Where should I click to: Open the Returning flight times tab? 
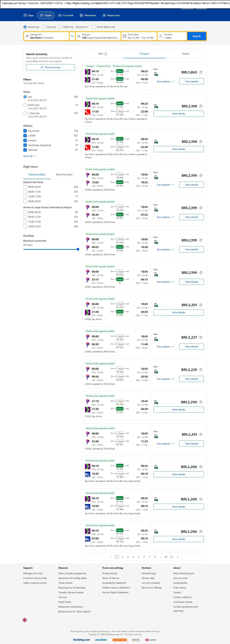[x=64, y=174]
